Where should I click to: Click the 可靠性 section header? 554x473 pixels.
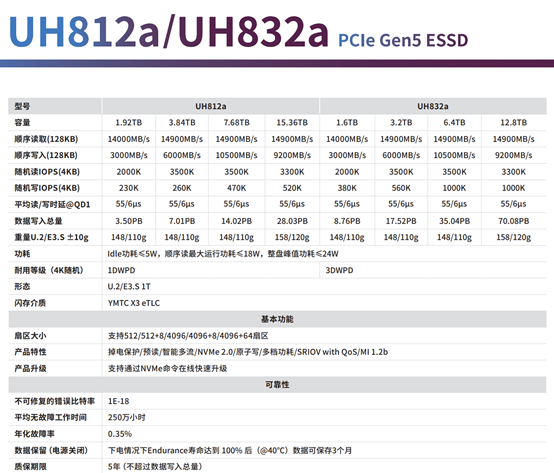tap(277, 385)
